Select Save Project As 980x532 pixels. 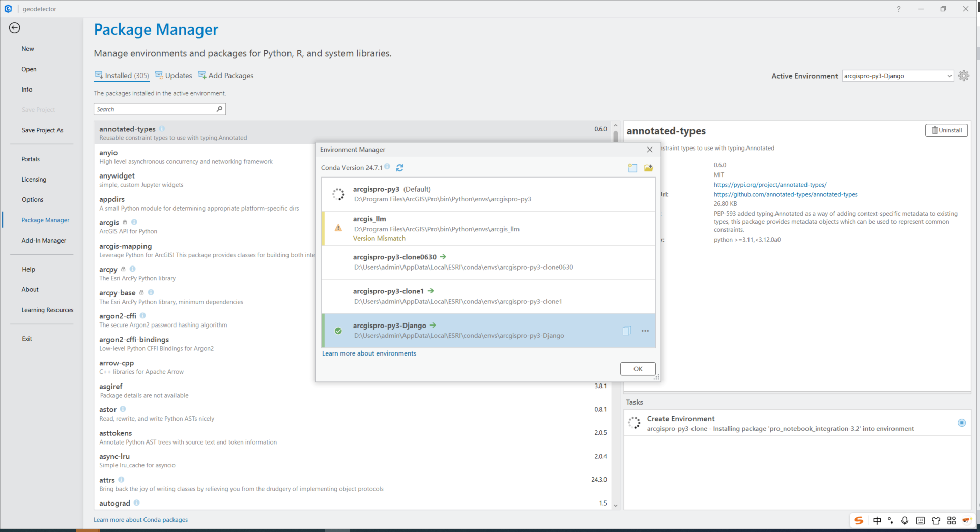click(x=43, y=130)
